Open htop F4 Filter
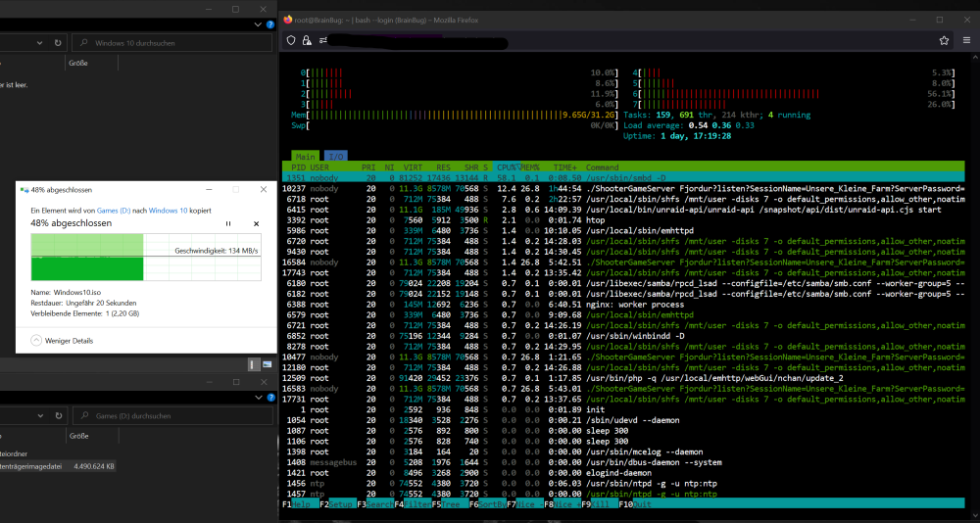 [414, 503]
